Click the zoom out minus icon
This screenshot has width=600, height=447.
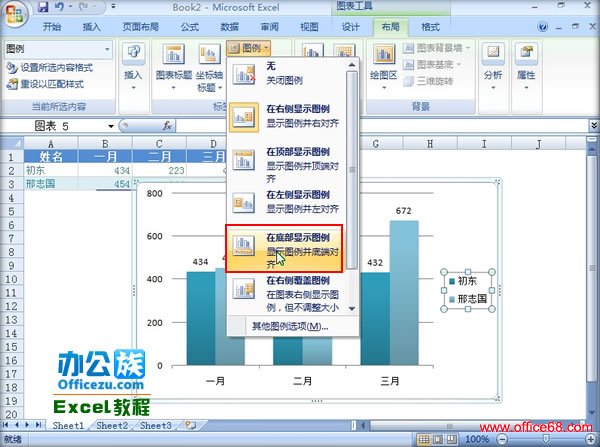(x=503, y=439)
